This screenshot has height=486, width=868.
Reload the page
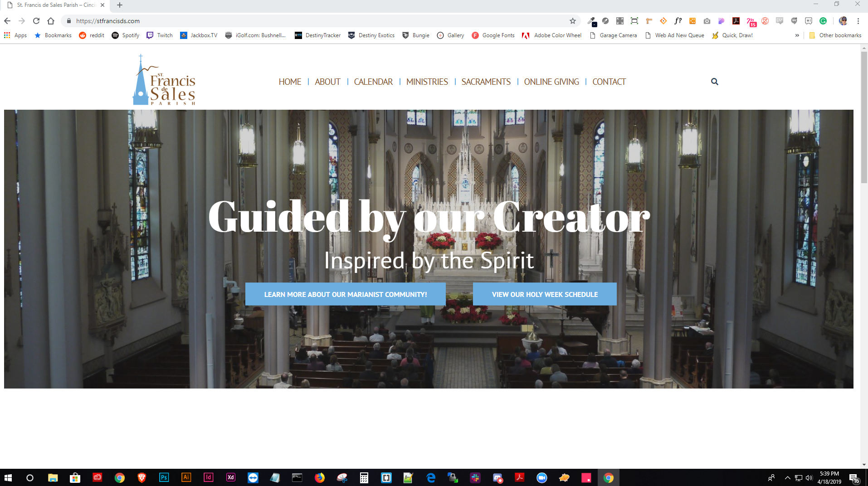(x=36, y=21)
